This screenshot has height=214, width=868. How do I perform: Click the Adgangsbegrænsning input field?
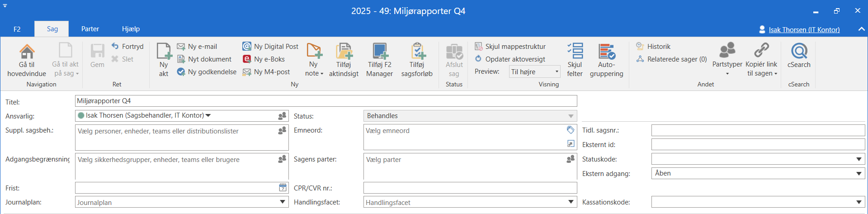(x=182, y=166)
